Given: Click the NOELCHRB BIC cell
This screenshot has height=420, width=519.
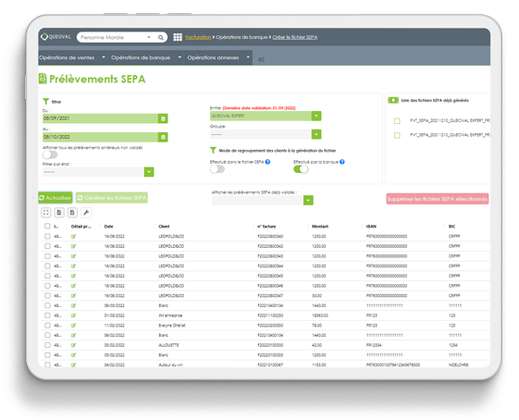Looking at the screenshot, I should pyautogui.click(x=459, y=364).
